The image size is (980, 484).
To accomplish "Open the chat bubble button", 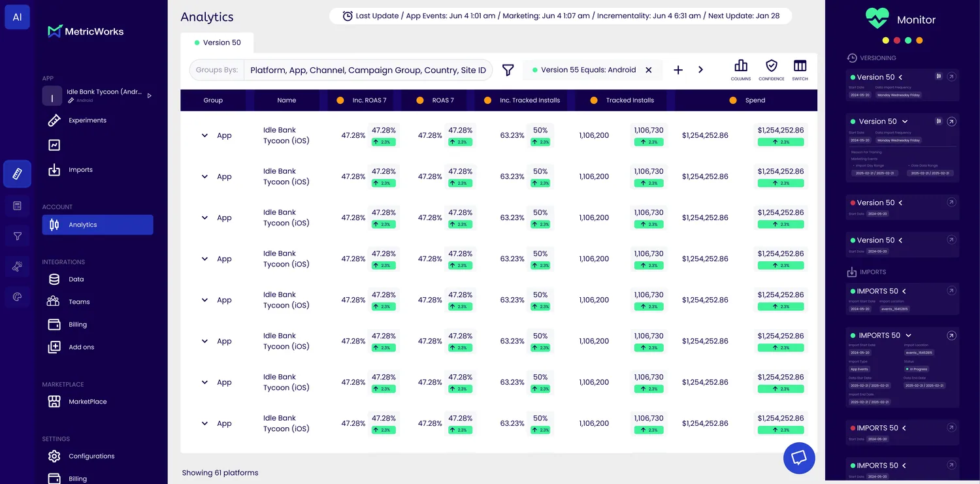I will coord(799,458).
